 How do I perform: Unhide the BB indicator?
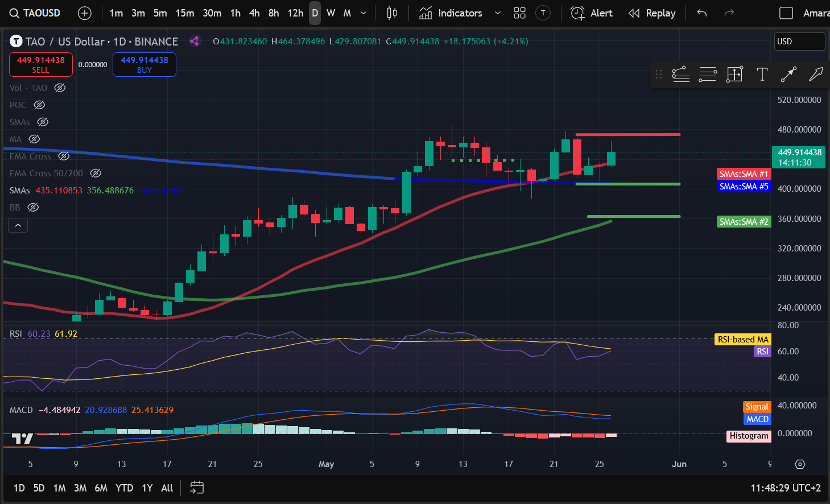34,208
